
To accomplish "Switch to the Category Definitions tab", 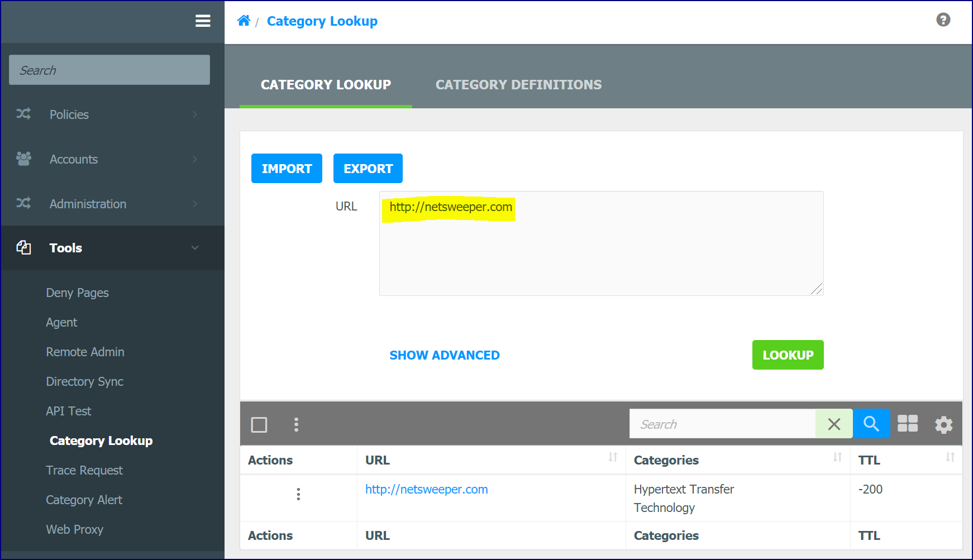I will click(x=518, y=85).
